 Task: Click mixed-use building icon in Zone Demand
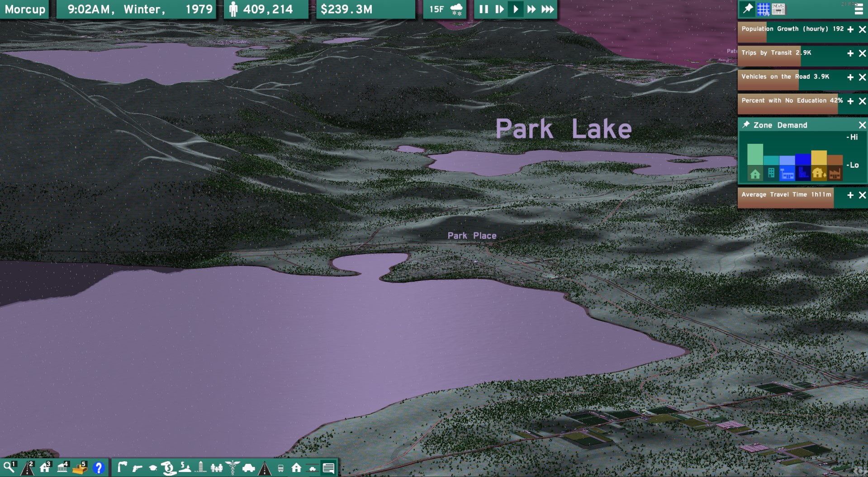coord(771,173)
